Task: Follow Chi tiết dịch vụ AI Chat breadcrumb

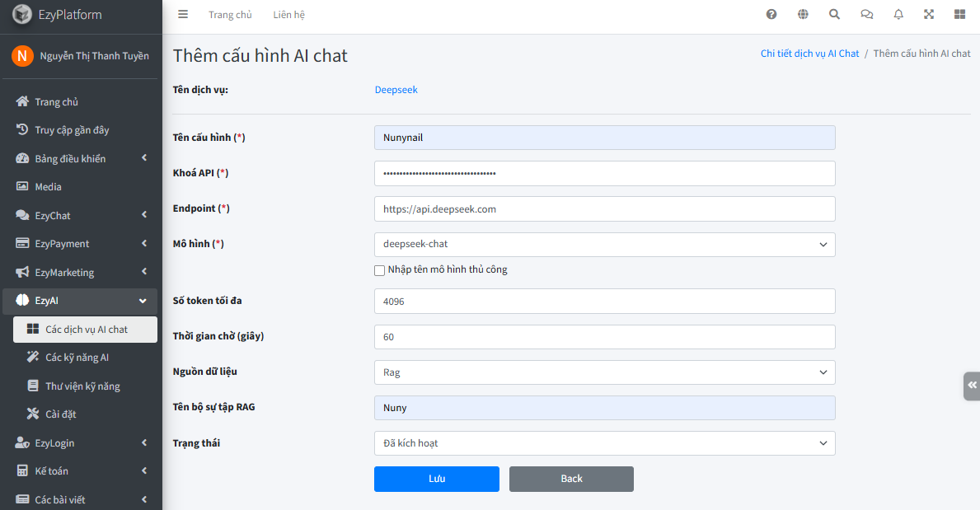Action: coord(809,54)
